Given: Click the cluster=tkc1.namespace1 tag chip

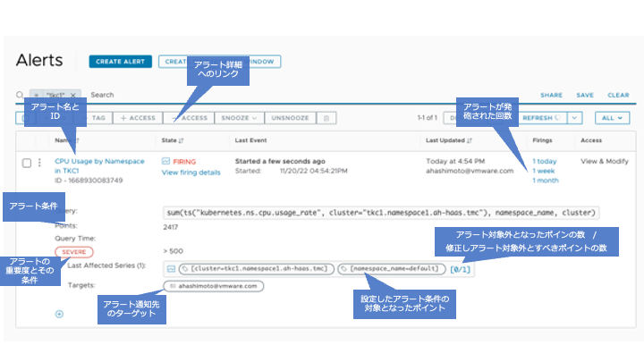Looking at the screenshot, I should click(257, 269).
